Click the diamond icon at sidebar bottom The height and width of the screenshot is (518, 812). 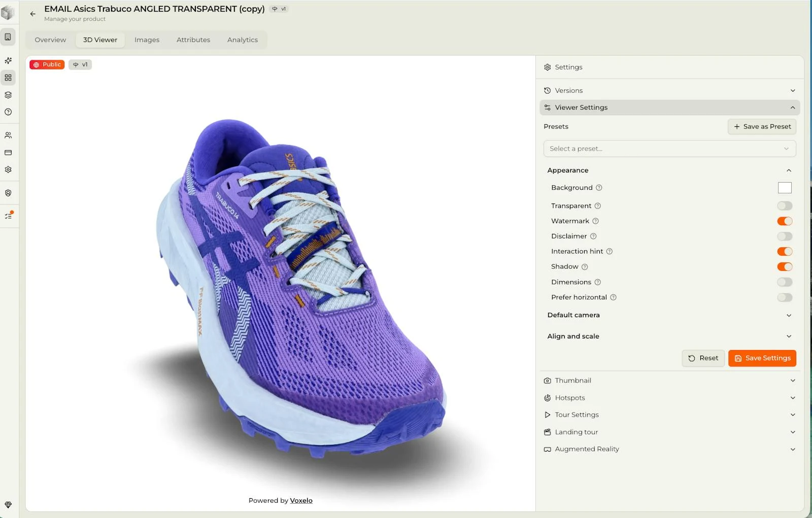8,505
